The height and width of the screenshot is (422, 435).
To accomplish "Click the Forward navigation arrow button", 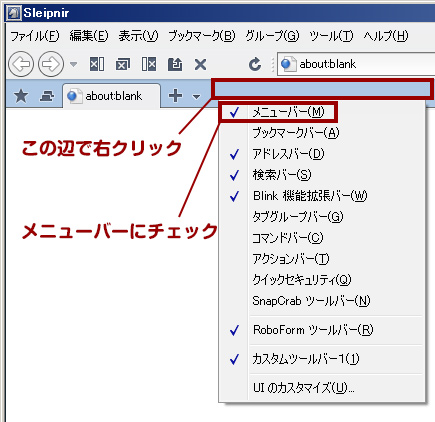I will click(x=51, y=64).
